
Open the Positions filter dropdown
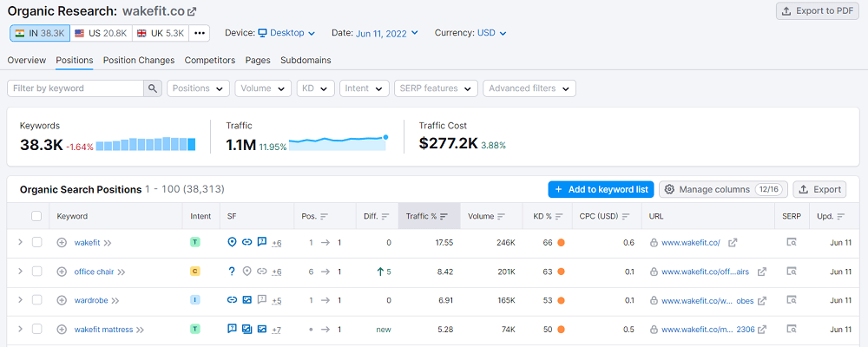coord(198,88)
